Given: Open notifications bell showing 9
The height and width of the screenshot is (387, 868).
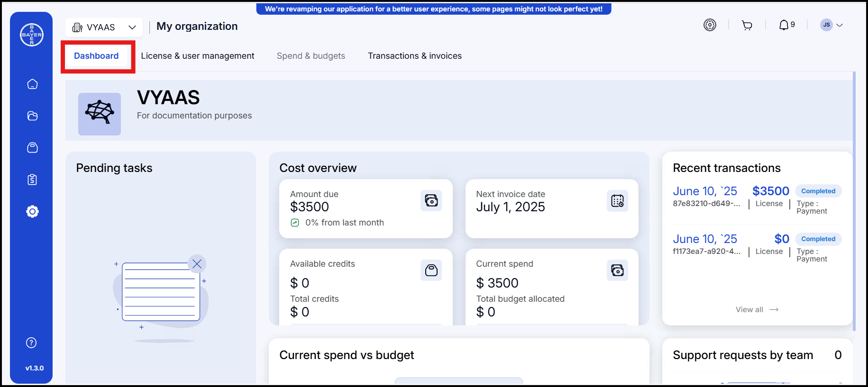Looking at the screenshot, I should pos(786,25).
